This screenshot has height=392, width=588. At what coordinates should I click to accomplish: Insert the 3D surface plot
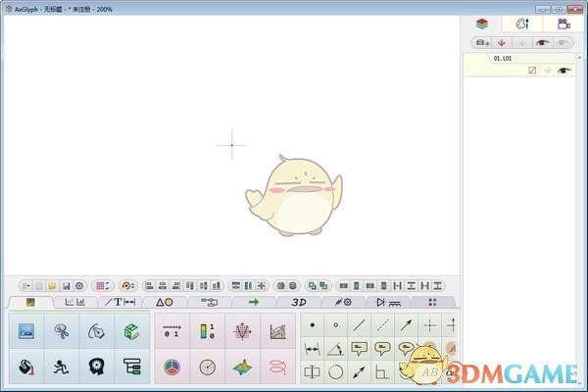pyautogui.click(x=242, y=367)
